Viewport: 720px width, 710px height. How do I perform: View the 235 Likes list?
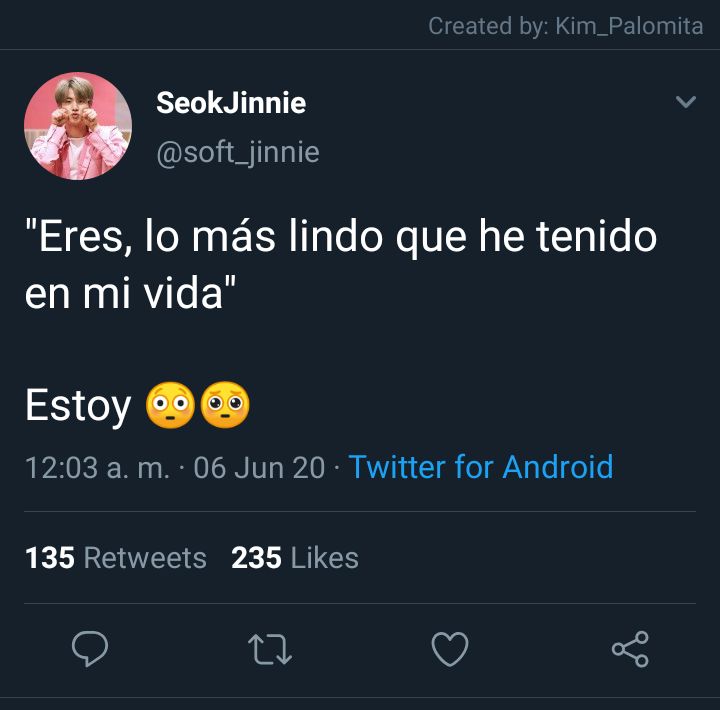[295, 558]
